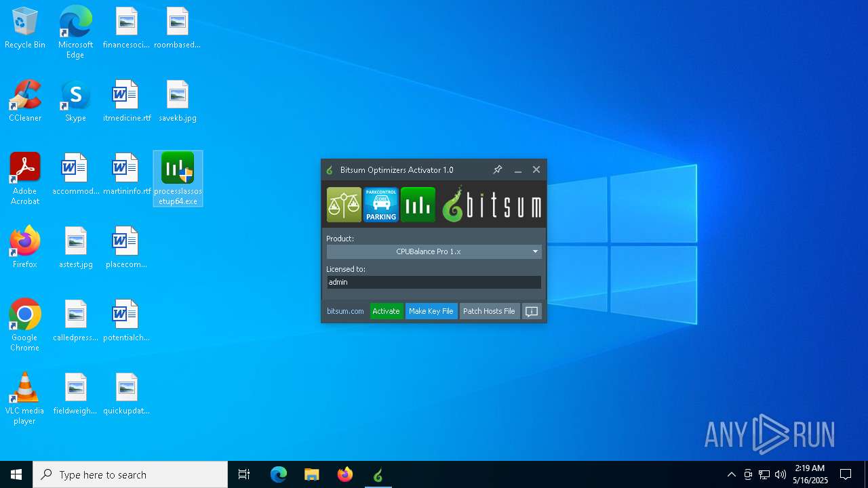This screenshot has width=868, height=488.
Task: Open Firefox from the taskbar
Action: [345, 474]
